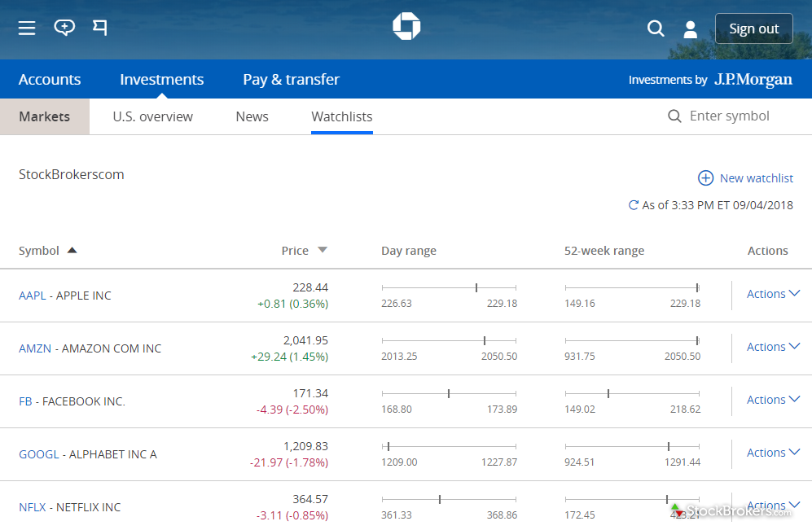Screen dimensions: 812x530
Task: Click the As of 3:33 PM timestamp
Action: [718, 205]
